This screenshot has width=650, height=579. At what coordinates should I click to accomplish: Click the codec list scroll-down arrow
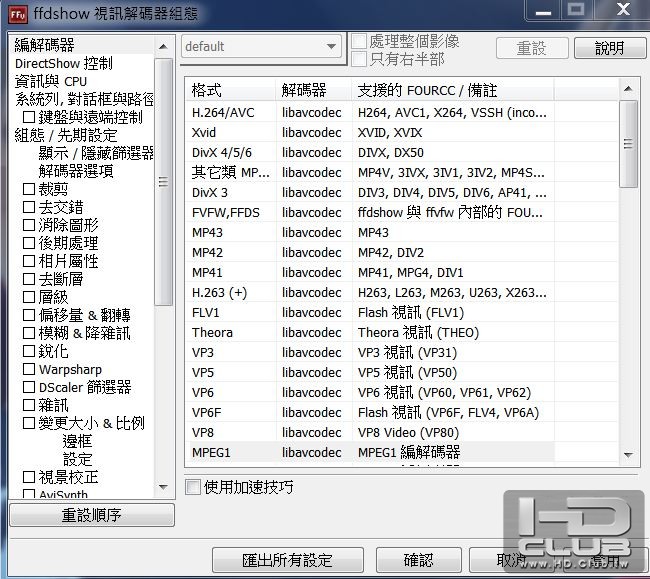628,455
